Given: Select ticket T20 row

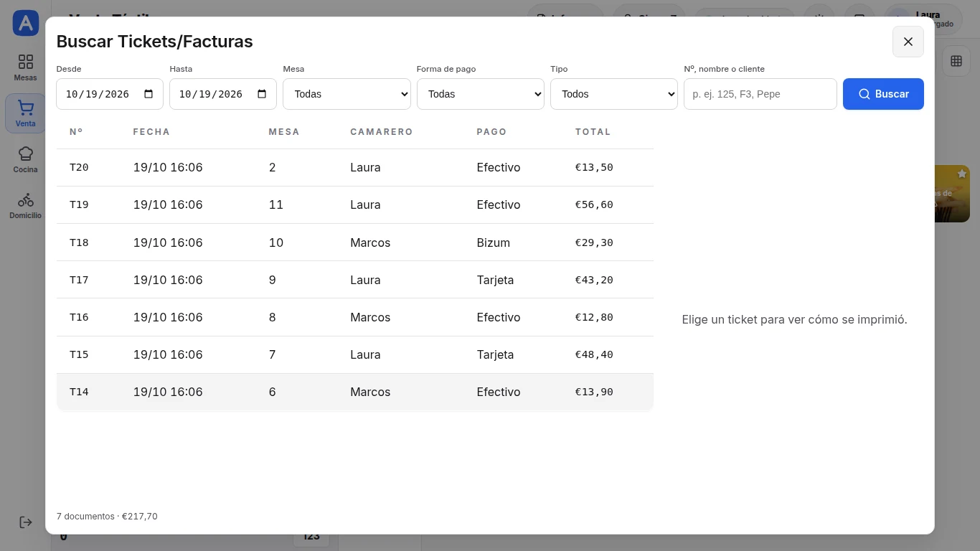Looking at the screenshot, I should pyautogui.click(x=355, y=167).
